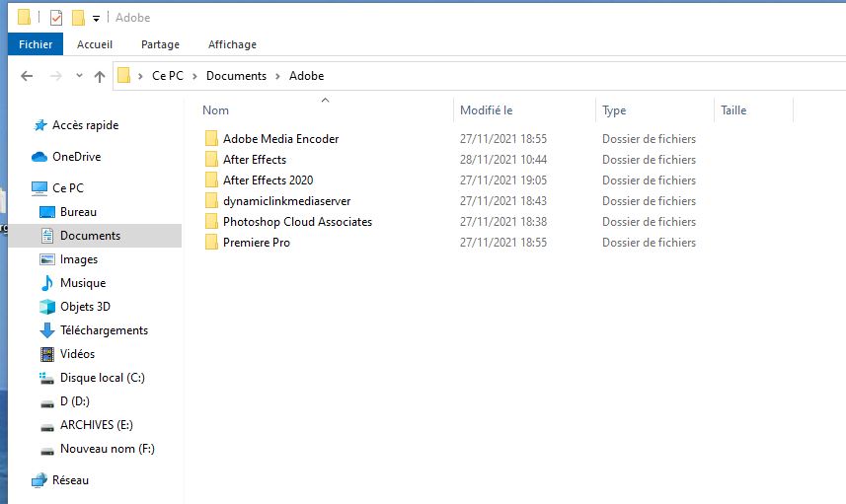Select the After Effects 2020 folder icon
This screenshot has width=846, height=504.
(x=211, y=180)
